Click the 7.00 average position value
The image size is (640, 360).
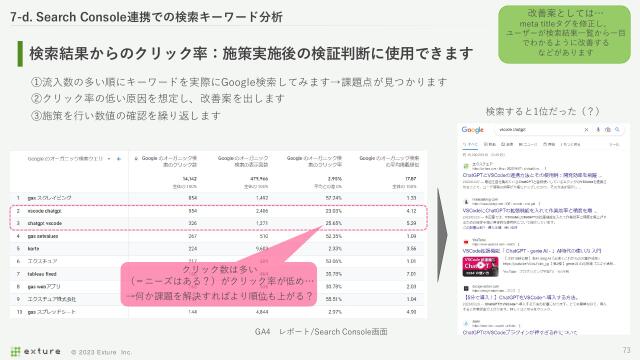tap(411, 274)
